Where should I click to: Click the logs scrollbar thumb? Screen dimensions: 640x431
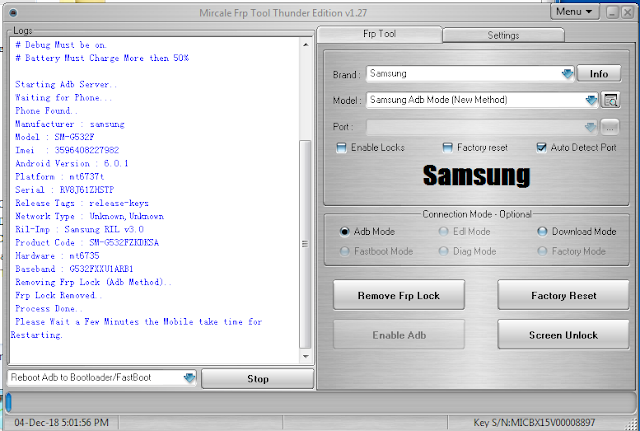pos(305,244)
